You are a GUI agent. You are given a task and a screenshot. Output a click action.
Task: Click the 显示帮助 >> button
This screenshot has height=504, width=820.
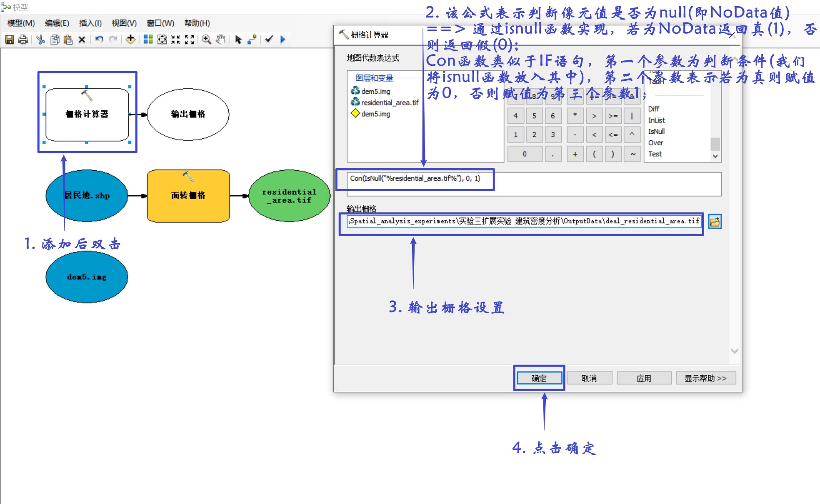point(705,378)
